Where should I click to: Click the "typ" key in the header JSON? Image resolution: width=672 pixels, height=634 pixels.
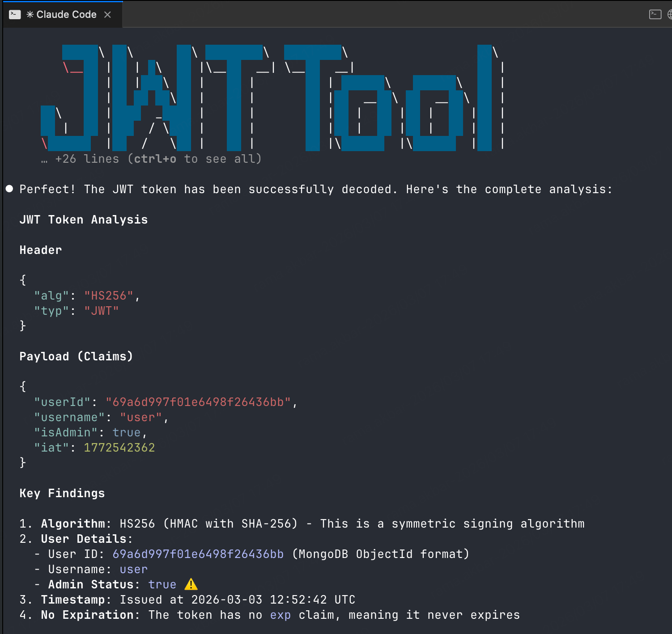pos(51,311)
